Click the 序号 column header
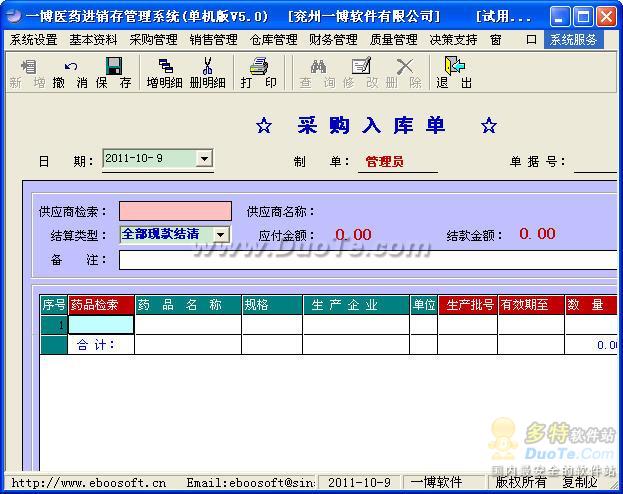 (54, 305)
